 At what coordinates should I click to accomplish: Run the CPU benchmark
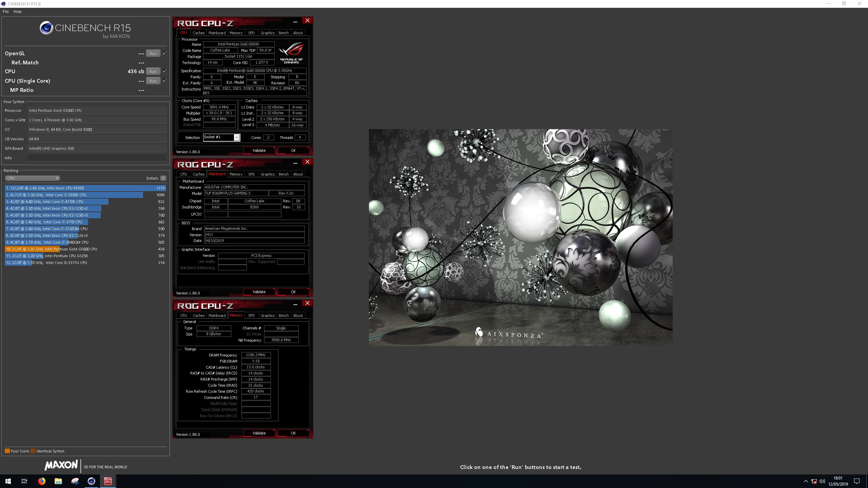(x=153, y=72)
